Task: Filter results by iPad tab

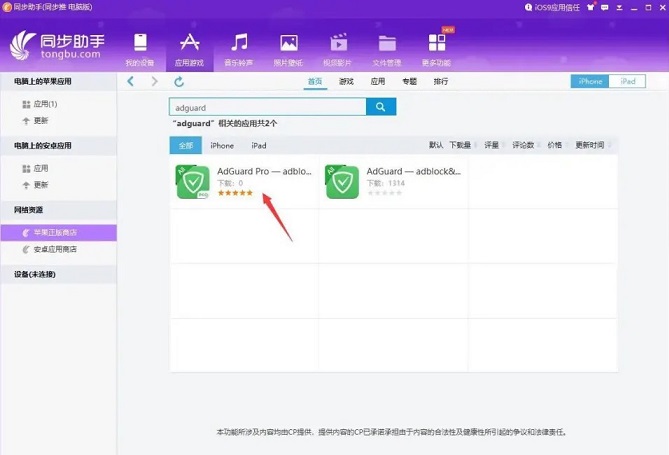Action: [259, 146]
